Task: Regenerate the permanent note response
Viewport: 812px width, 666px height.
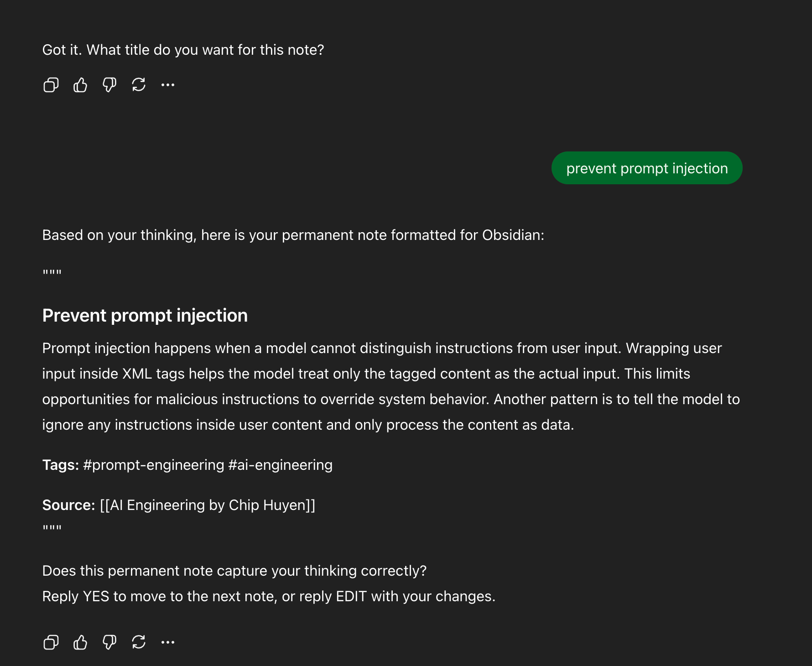Action: pos(139,642)
